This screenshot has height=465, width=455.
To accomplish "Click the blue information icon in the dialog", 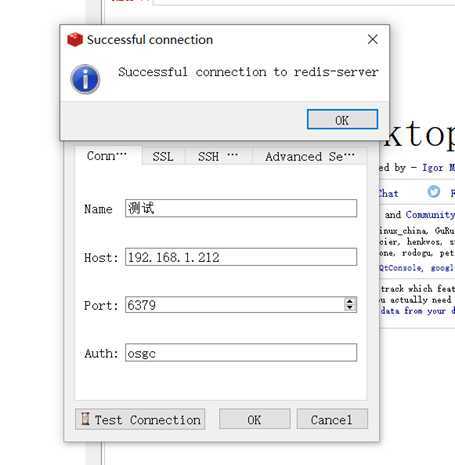I will pyautogui.click(x=85, y=79).
